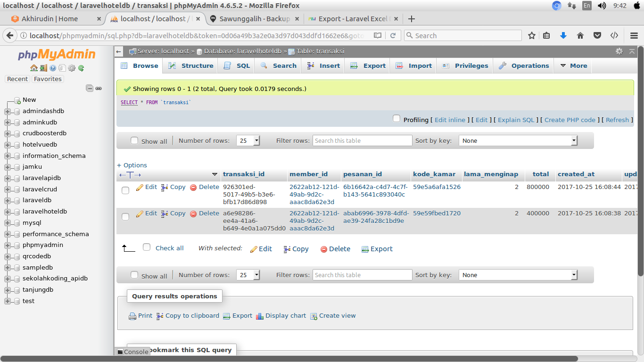This screenshot has height=362, width=644.
Task: Click the Explain SQL link
Action: (516, 120)
